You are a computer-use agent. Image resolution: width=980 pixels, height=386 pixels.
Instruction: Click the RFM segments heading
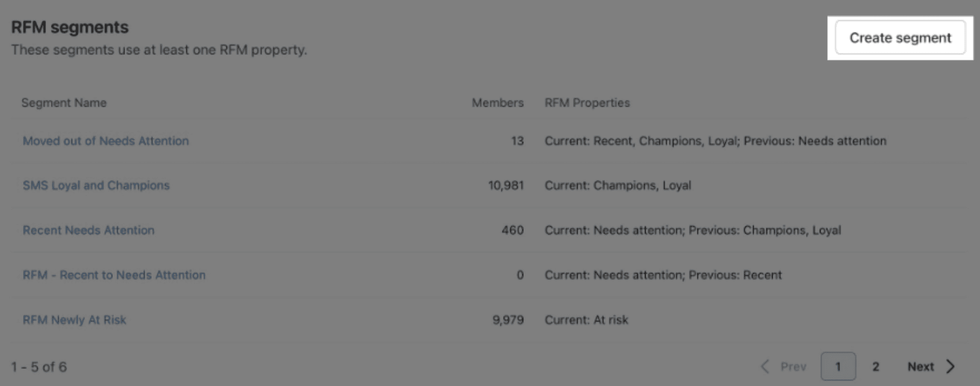pyautogui.click(x=70, y=27)
